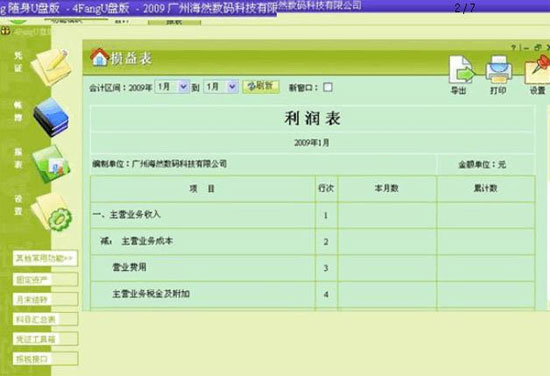Click the 行次 column header
Image resolution: width=550 pixels, height=376 pixels.
(x=326, y=189)
